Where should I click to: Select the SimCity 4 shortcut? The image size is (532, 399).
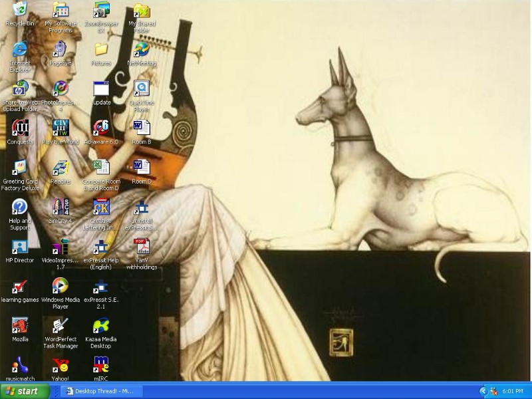[x=61, y=207]
